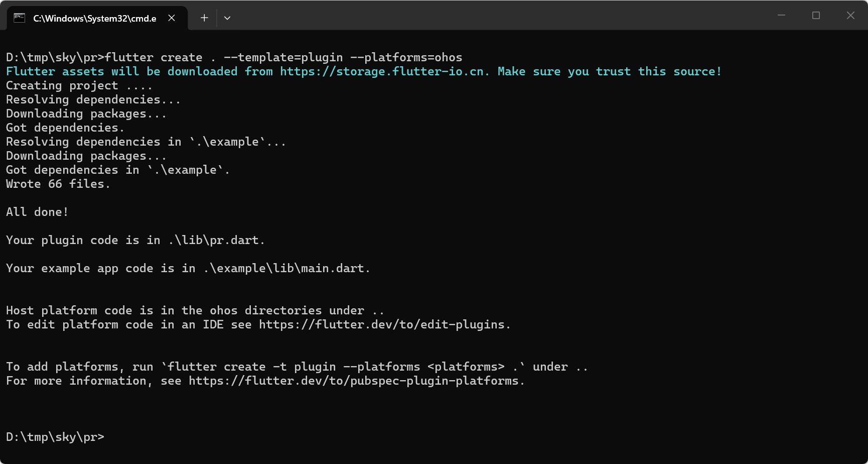Expand the new tab profile dropdown
Image resolution: width=868 pixels, height=464 pixels.
click(227, 18)
